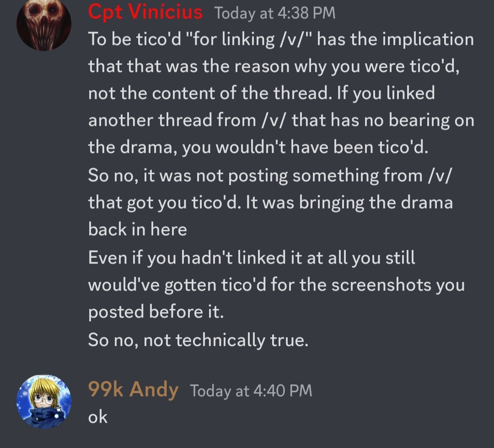The image size is (494, 448).
Task: Click the line 'another thread from /v/'
Action: tap(281, 120)
